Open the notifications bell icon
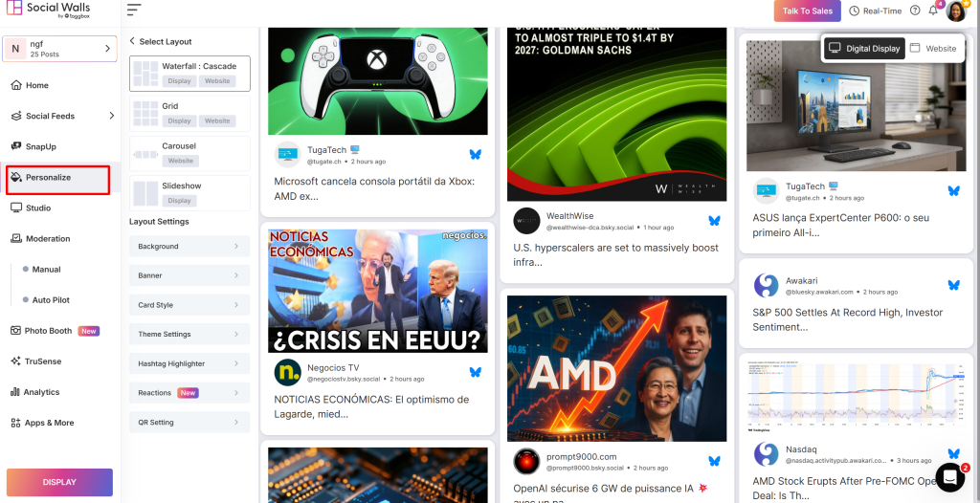The width and height of the screenshot is (980, 503). click(x=933, y=11)
